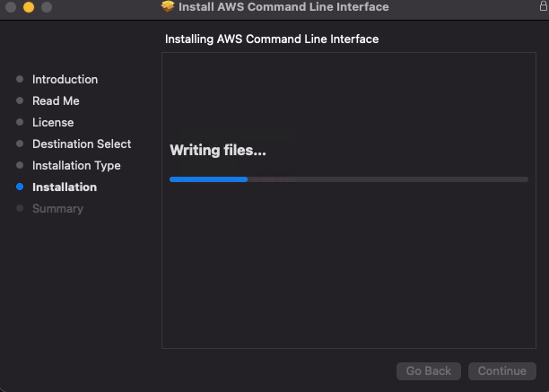Click the Introduction step bullet dot
Image resolution: width=549 pixels, height=392 pixels.
[20, 79]
